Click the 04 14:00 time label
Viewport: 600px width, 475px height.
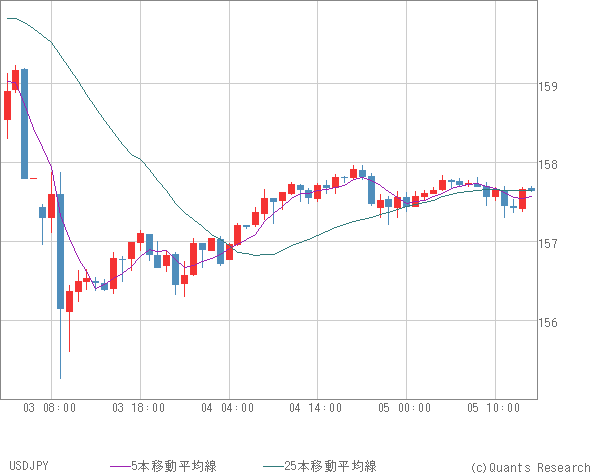pos(316,408)
